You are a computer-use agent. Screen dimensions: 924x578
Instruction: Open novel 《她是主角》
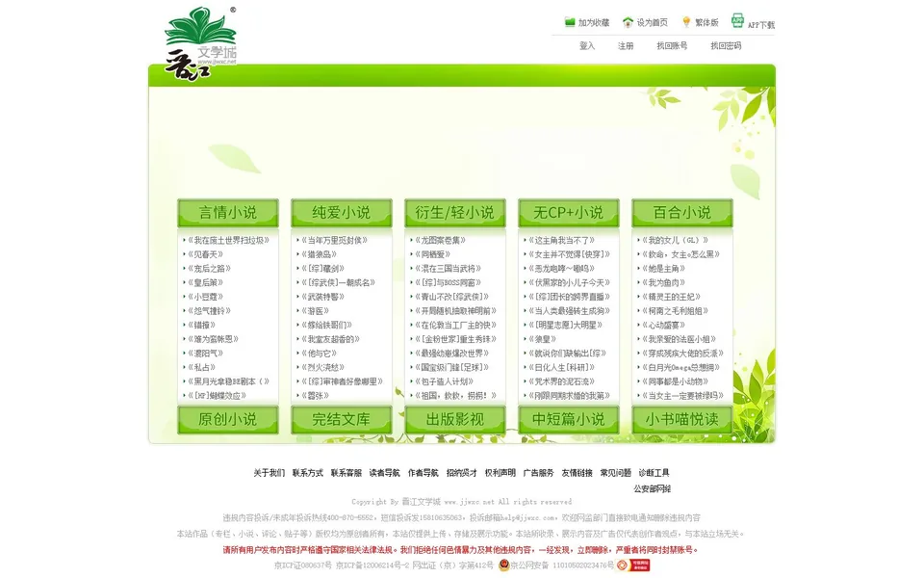[x=664, y=269]
